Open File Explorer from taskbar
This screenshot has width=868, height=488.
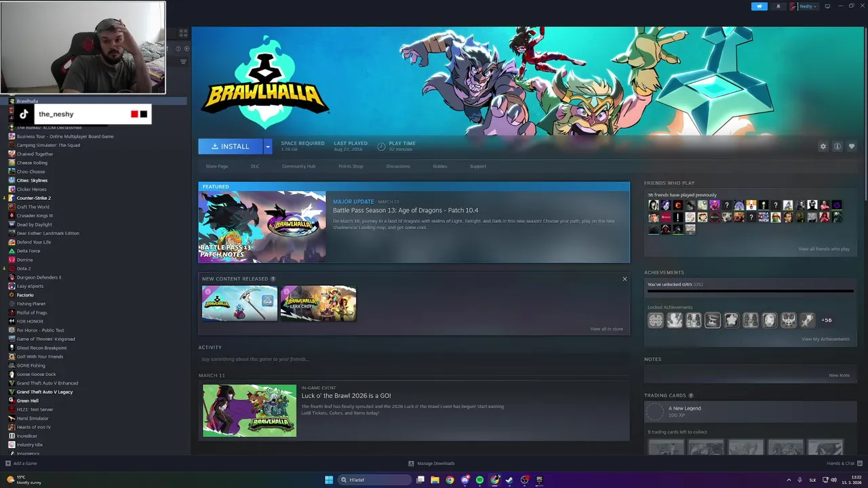click(435, 480)
